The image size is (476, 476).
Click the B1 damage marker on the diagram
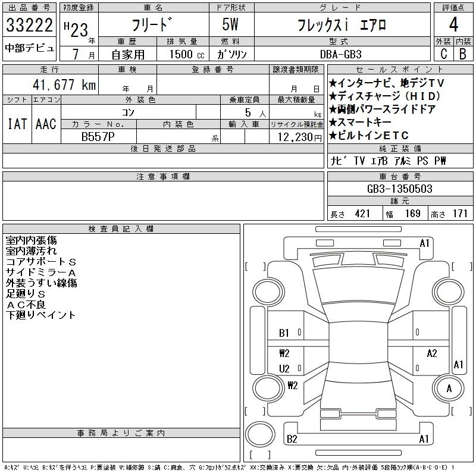click(x=284, y=333)
